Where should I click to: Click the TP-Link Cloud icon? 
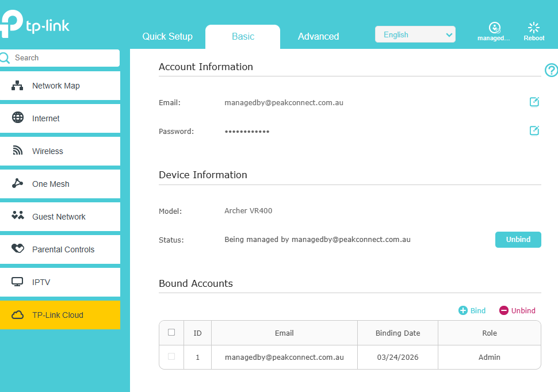point(17,315)
